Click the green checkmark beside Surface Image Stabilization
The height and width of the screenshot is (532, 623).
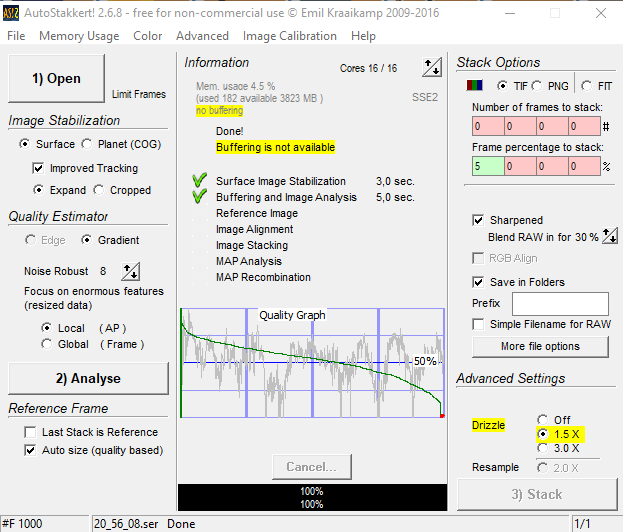[199, 181]
